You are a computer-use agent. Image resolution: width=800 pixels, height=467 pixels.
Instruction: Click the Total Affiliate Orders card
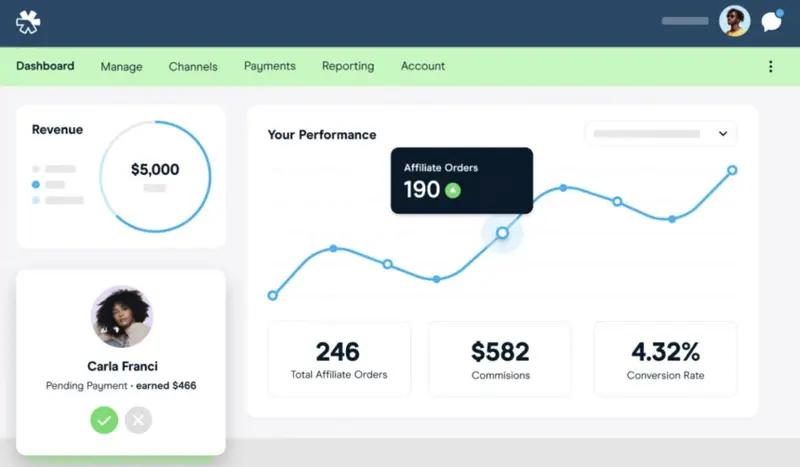(338, 359)
